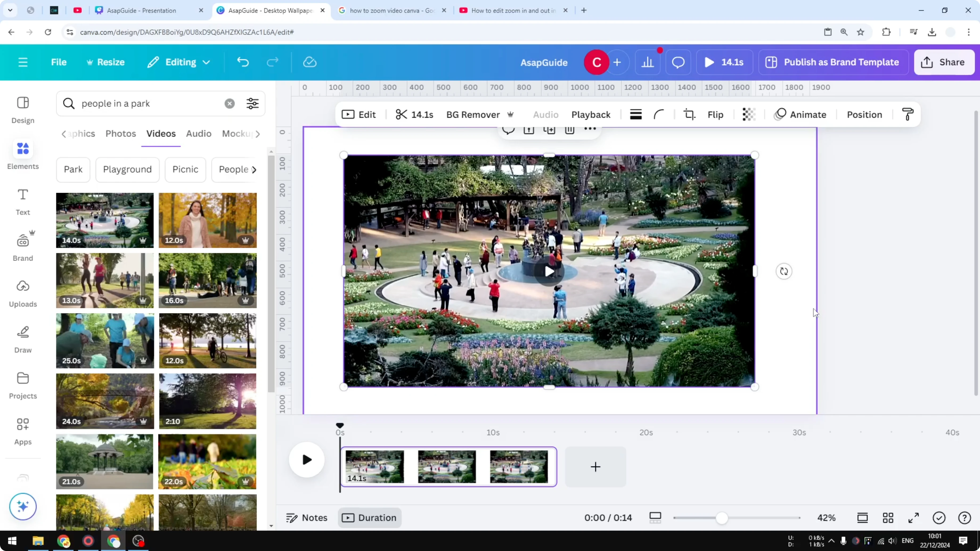Open the Editing mode dropdown
Viewport: 980px width, 551px height.
point(178,62)
